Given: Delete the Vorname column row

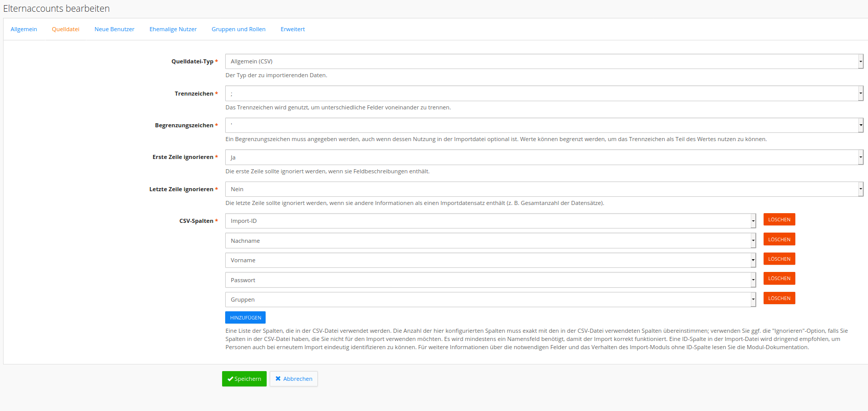Looking at the screenshot, I should click(x=779, y=259).
